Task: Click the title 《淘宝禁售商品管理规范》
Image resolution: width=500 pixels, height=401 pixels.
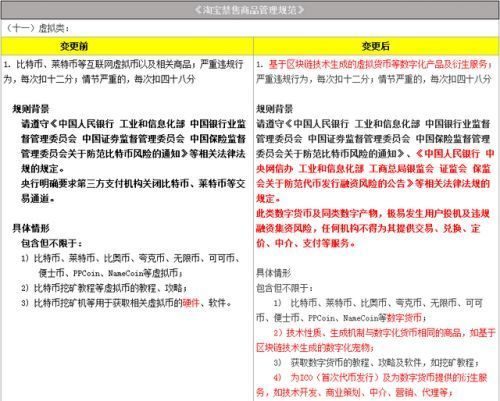Action: point(249,10)
